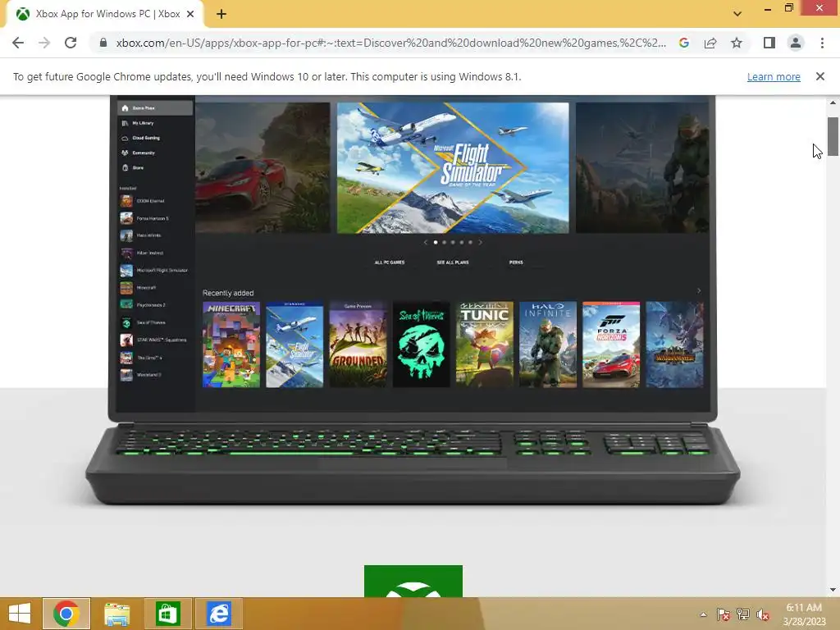Click the SEE ALL PLANS button
Screen dimensions: 840x630
tap(453, 262)
